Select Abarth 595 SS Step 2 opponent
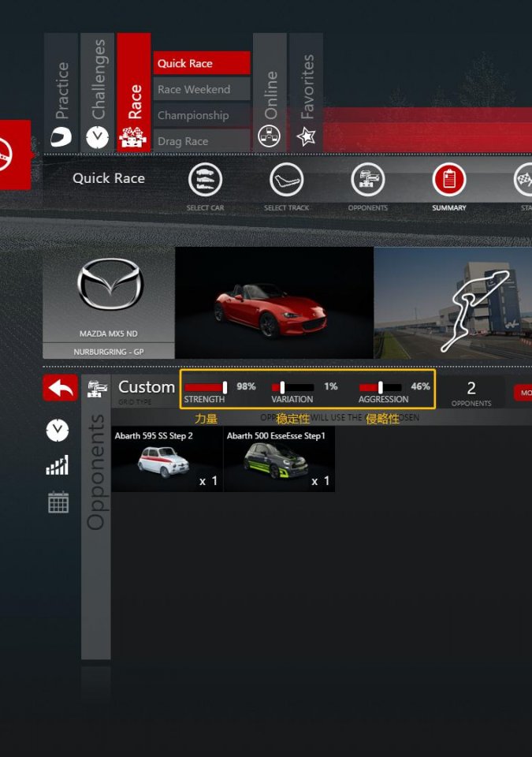 167,459
